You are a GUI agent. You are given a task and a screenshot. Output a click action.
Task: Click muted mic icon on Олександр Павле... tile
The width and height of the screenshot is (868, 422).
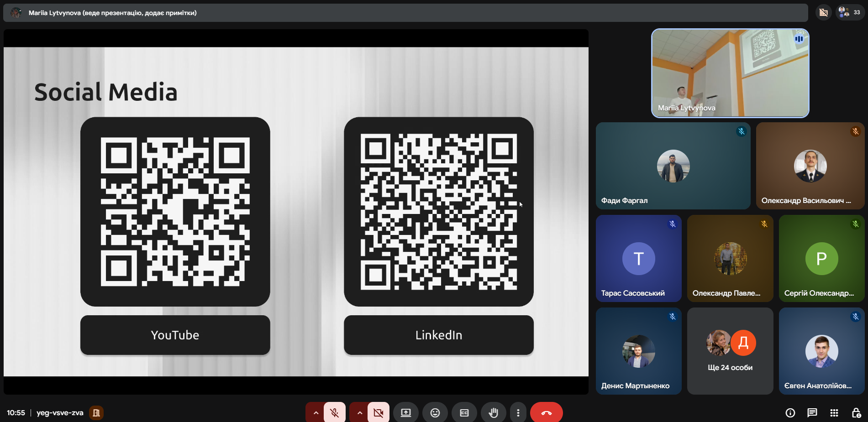tap(764, 224)
